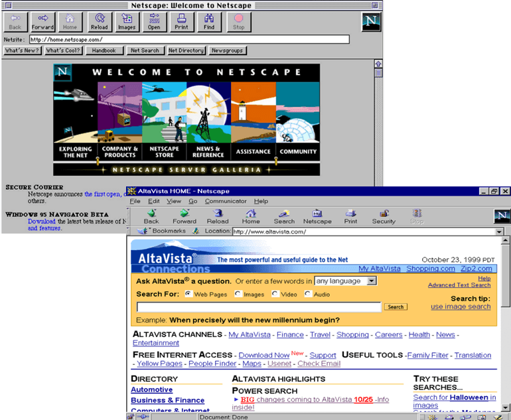Click the What's New? directory button

point(22,50)
